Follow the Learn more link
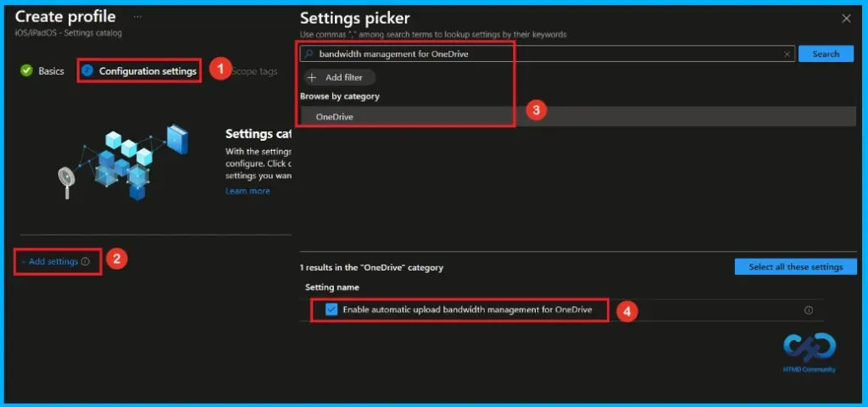 pyautogui.click(x=248, y=191)
